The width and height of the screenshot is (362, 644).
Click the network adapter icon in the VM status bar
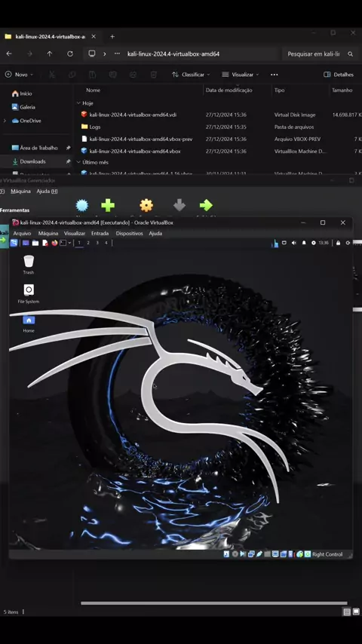point(251,554)
